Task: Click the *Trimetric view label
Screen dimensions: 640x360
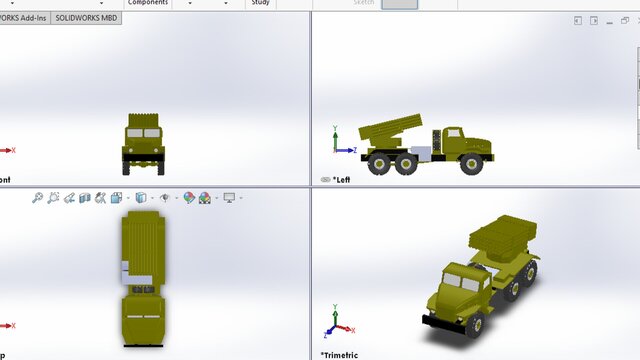Action: coord(339,355)
